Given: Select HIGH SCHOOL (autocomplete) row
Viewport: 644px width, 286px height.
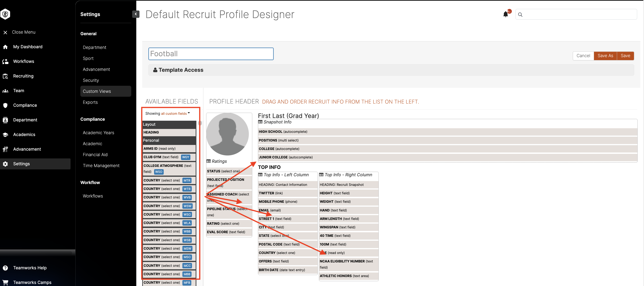Looking at the screenshot, I should pyautogui.click(x=447, y=132).
